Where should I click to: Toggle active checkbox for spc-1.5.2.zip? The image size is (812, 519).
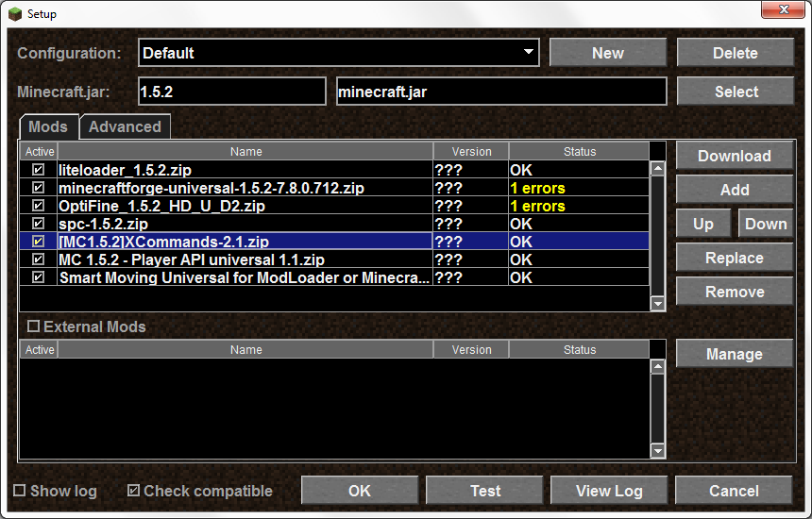point(39,223)
